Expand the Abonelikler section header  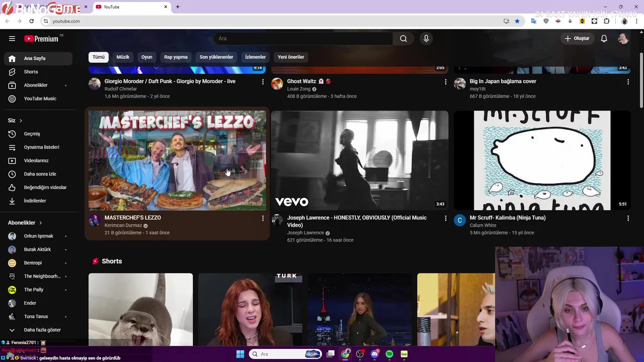click(25, 223)
